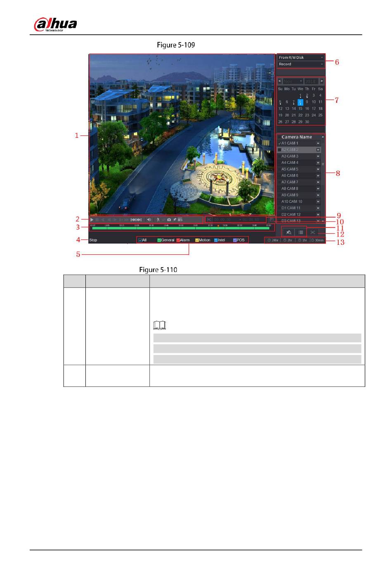The image size is (392, 561).
Task: Jump to next recording file
Action: click(x=139, y=220)
